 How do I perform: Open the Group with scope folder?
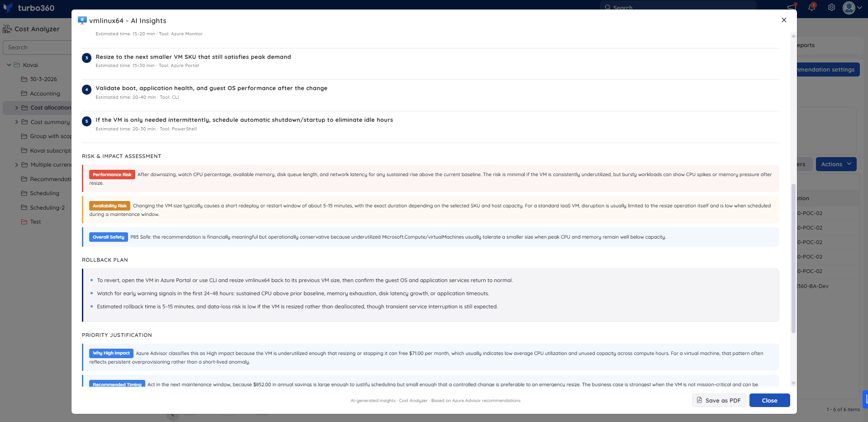(50, 136)
